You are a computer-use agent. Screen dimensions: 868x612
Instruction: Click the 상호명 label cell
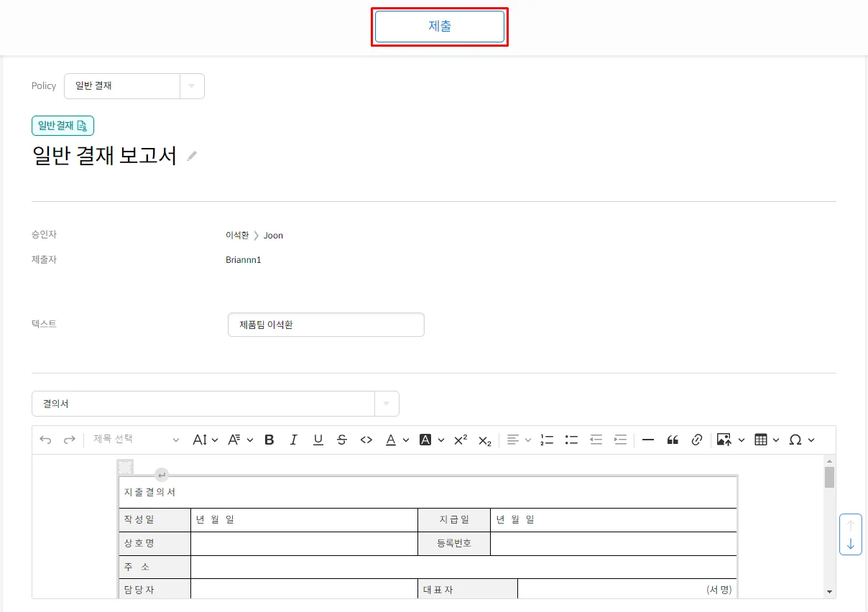click(x=154, y=544)
